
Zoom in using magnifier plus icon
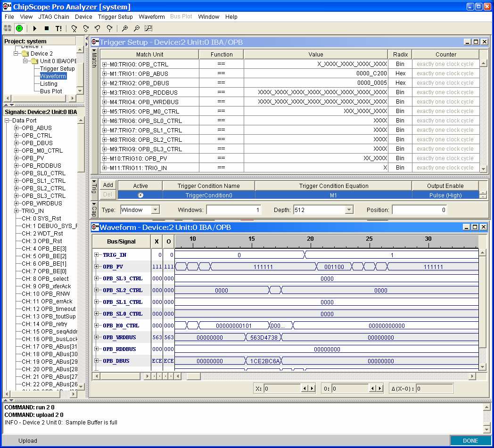tap(125, 28)
